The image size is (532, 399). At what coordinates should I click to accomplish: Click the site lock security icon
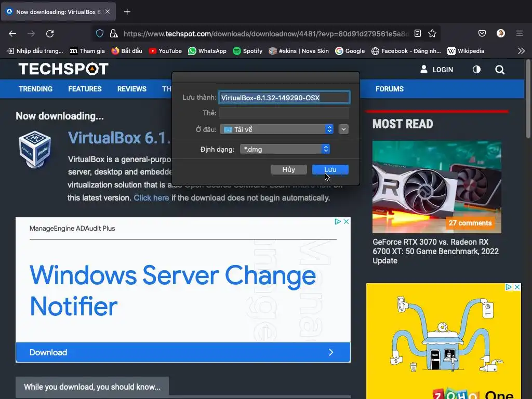[114, 33]
